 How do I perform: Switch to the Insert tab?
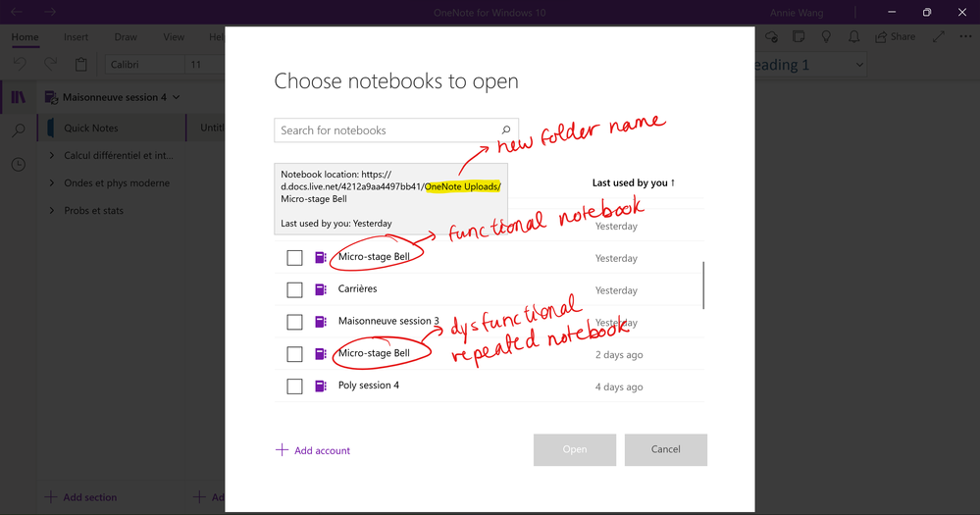click(x=77, y=37)
